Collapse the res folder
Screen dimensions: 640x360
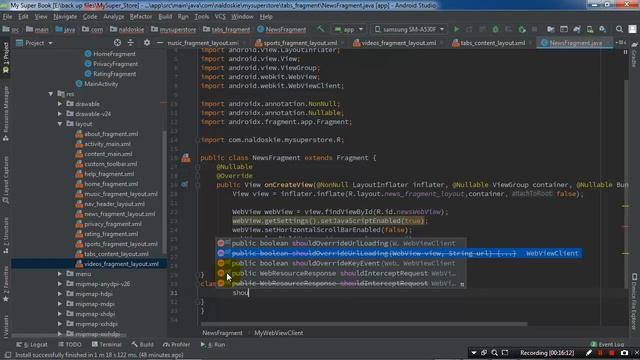click(x=51, y=94)
